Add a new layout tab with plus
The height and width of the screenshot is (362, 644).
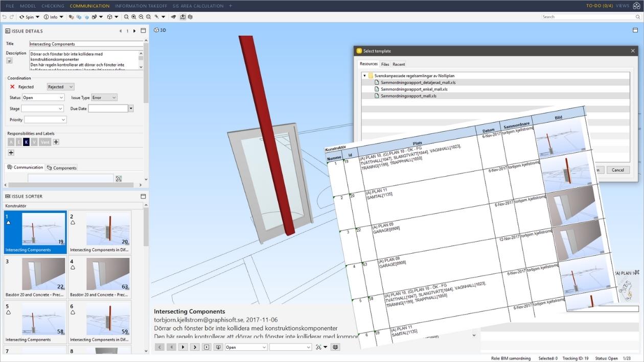231,6
